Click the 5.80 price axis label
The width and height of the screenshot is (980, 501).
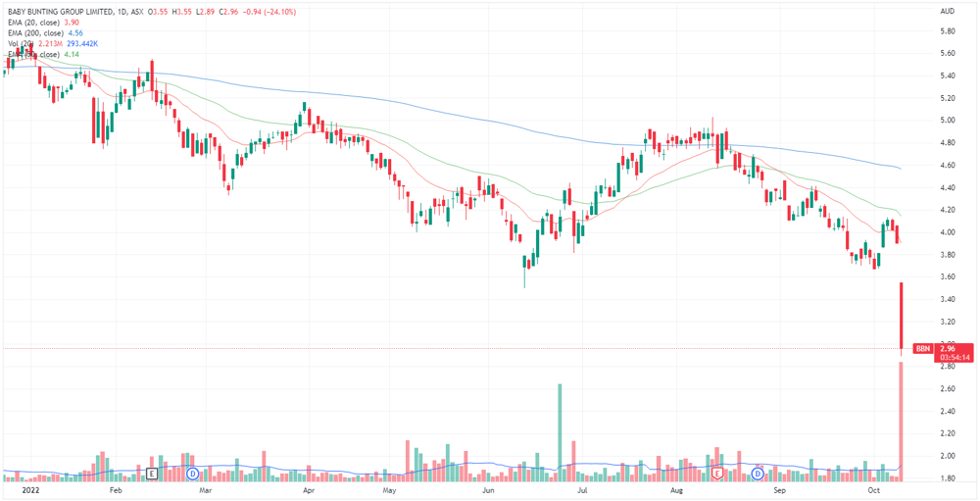coord(947,30)
